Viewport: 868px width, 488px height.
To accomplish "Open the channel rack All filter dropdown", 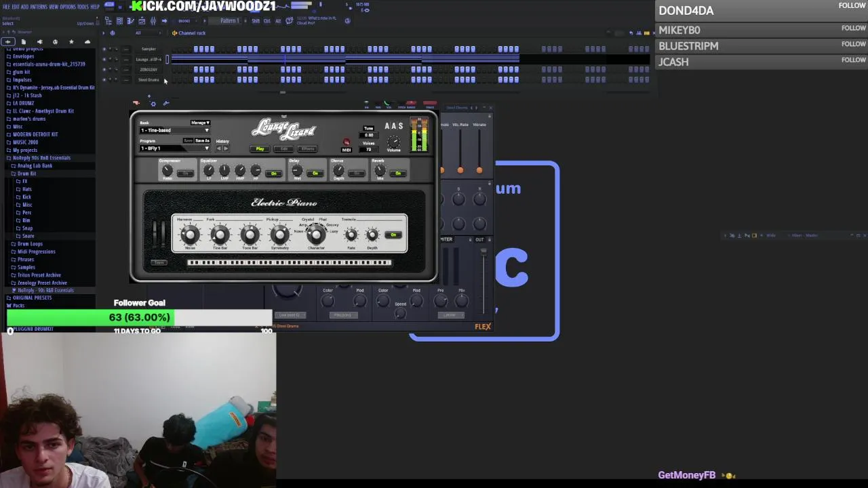I will (x=148, y=33).
